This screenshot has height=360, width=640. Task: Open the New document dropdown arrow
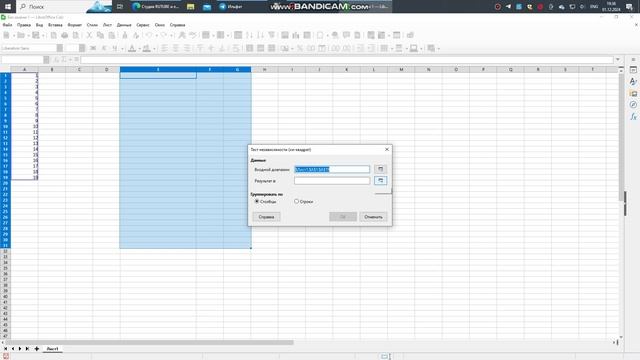13,36
